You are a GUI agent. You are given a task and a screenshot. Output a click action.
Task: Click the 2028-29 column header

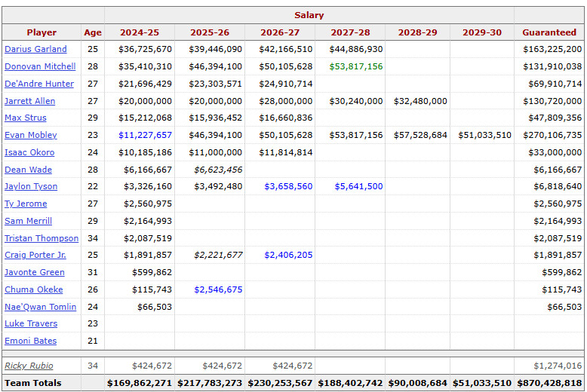point(417,32)
